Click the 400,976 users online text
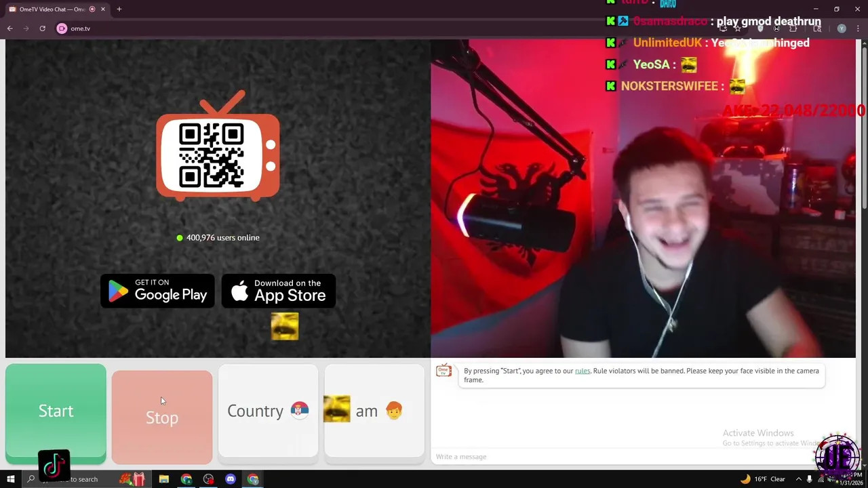The height and width of the screenshot is (488, 868). (x=222, y=238)
